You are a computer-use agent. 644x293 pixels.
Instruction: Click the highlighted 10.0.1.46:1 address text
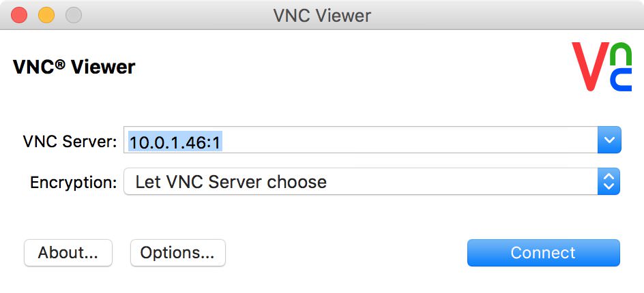175,142
